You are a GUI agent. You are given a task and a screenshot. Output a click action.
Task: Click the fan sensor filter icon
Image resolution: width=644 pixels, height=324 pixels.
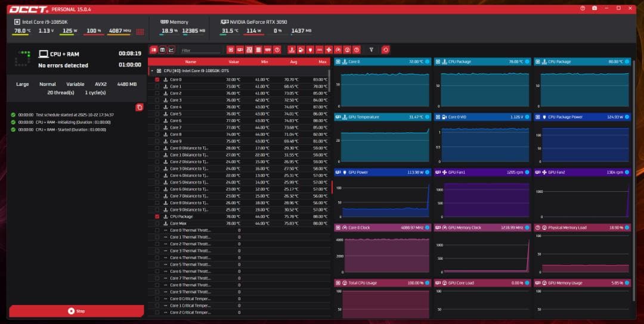pos(329,50)
